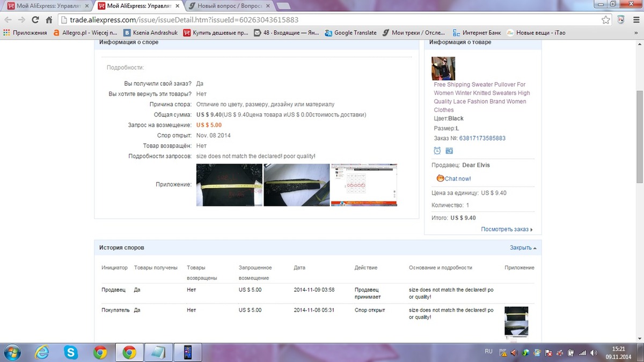Open the Free Shipping Sweater Pullover product link

point(482,97)
